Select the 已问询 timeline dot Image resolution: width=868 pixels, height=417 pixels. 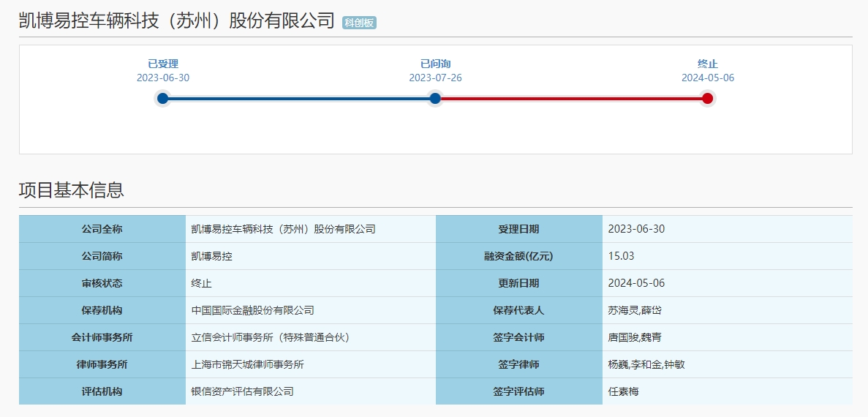pos(435,99)
